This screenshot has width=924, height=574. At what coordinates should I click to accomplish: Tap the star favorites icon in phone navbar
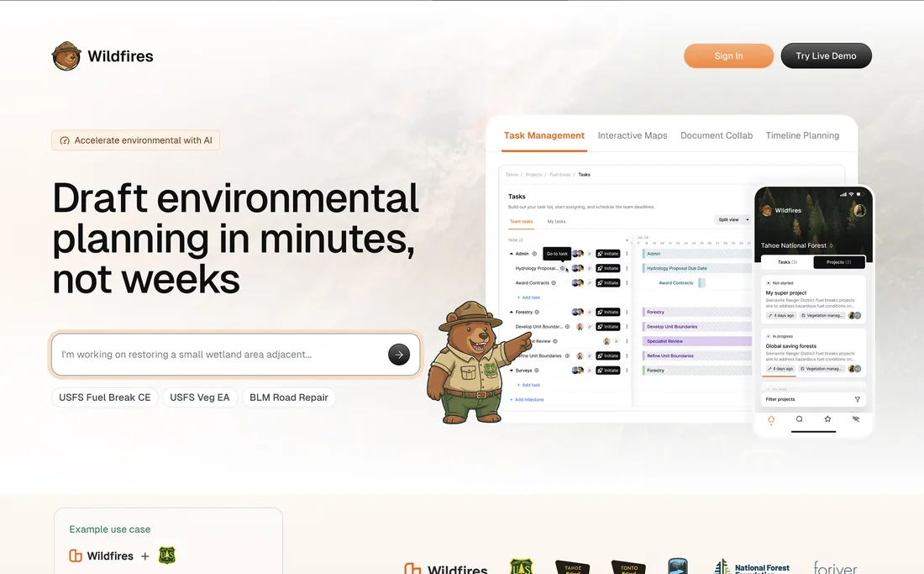827,419
